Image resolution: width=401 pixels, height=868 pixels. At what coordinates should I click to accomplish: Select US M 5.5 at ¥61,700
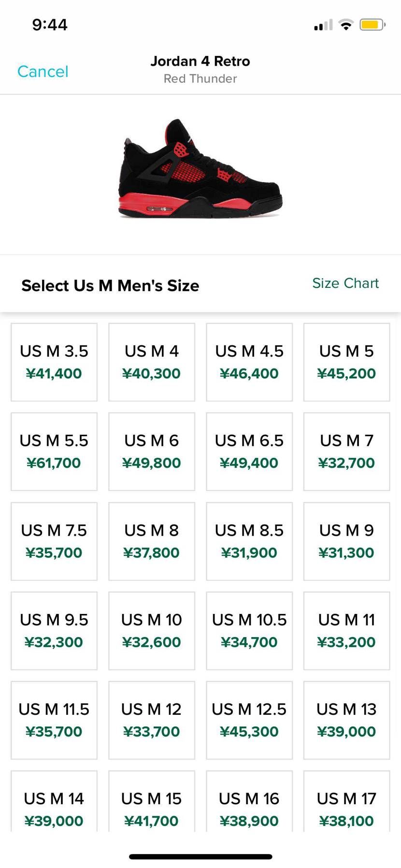point(54,452)
